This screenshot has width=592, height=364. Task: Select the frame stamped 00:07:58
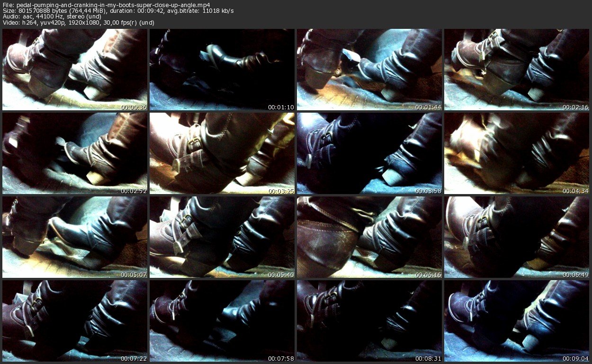point(222,321)
